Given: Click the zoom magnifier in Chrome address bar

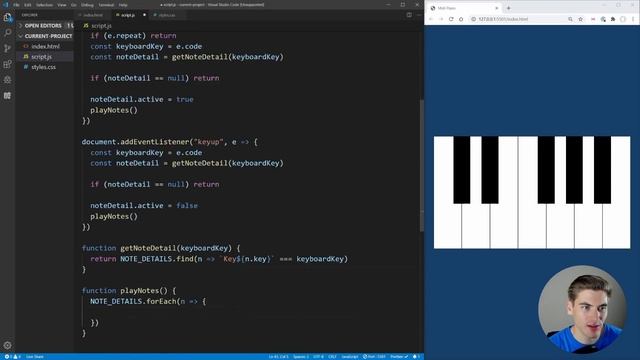Looking at the screenshot, I should (x=570, y=19).
